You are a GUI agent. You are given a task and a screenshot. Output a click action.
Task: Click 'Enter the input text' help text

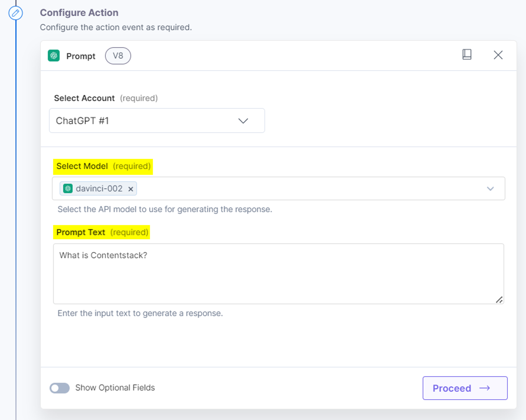pos(140,313)
